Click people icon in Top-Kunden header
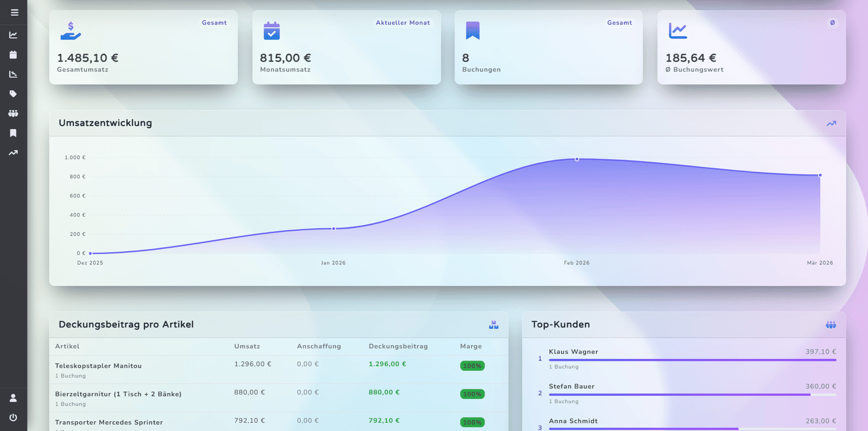Image resolution: width=868 pixels, height=431 pixels. [x=831, y=325]
